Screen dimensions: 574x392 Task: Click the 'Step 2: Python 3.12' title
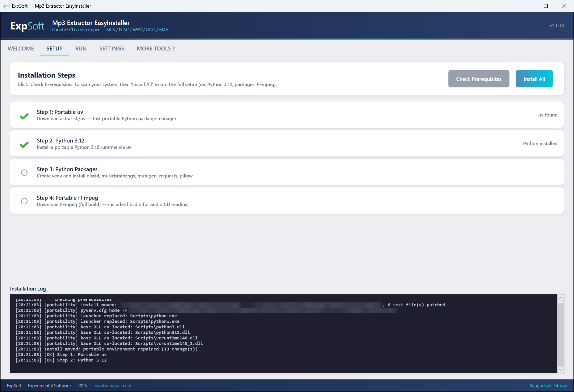click(x=61, y=141)
